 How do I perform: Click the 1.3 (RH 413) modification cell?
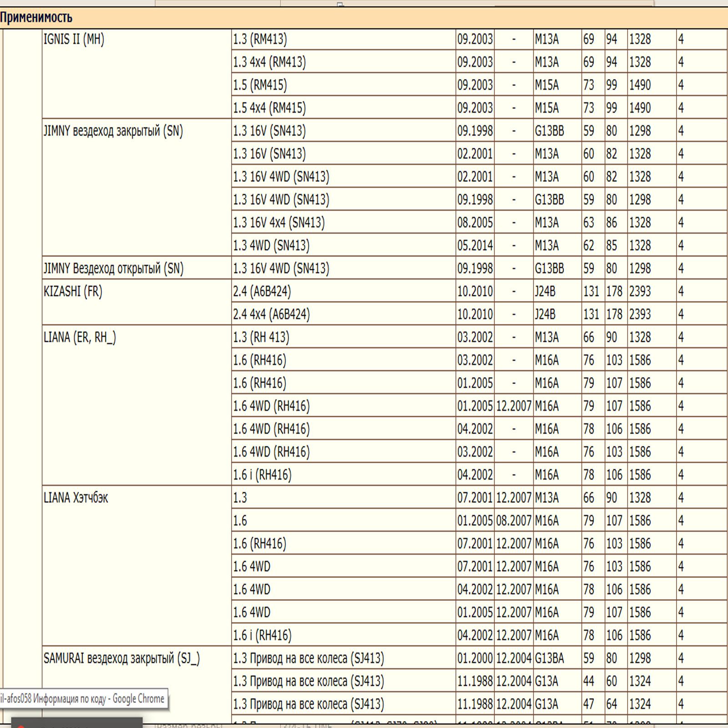tap(261, 337)
